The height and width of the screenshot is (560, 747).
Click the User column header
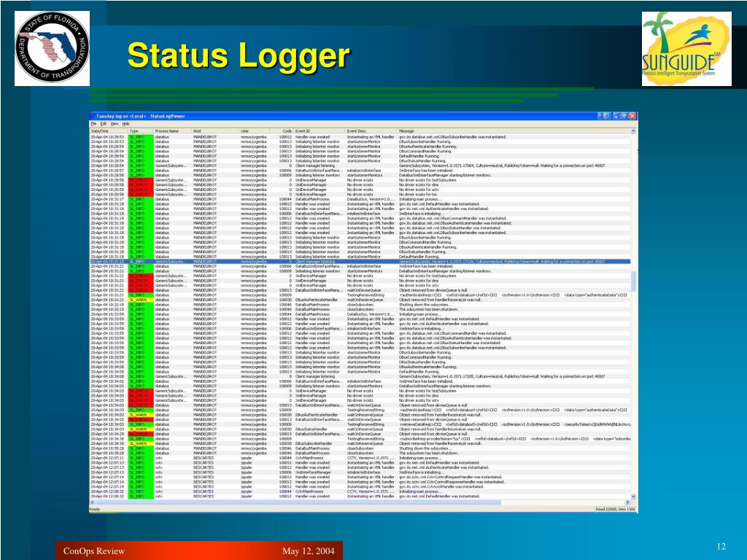255,131
